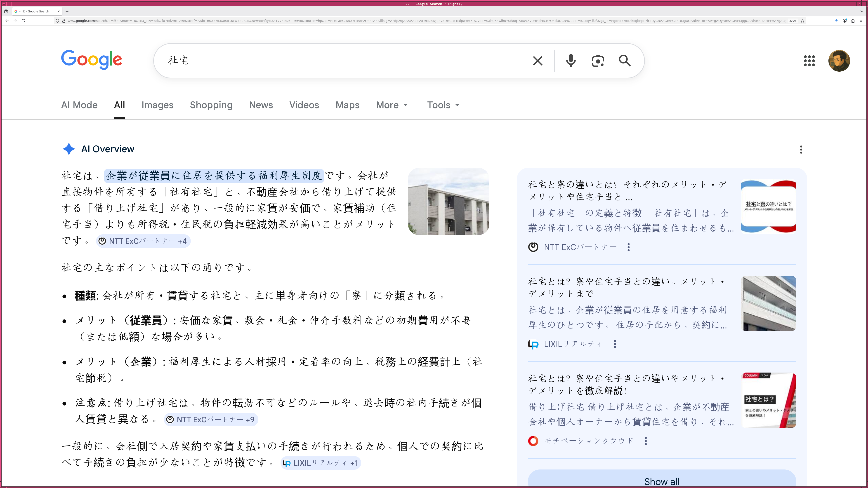
Task: Open the More search categories dropdown
Action: coord(392,105)
